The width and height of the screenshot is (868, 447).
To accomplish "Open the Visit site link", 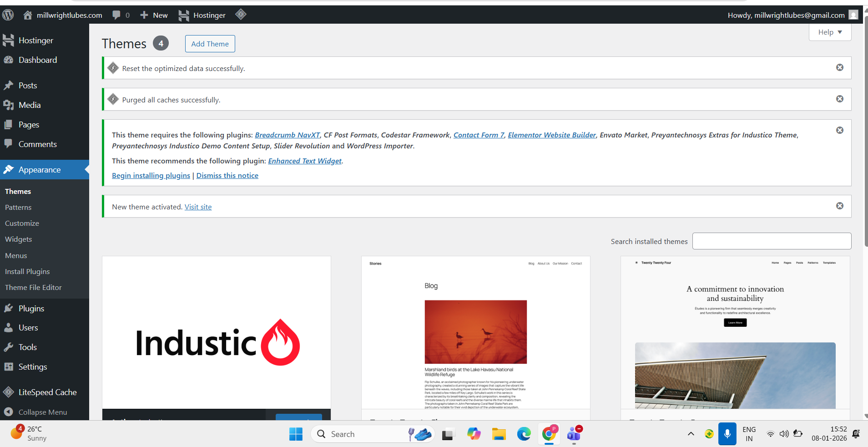I will tap(198, 207).
